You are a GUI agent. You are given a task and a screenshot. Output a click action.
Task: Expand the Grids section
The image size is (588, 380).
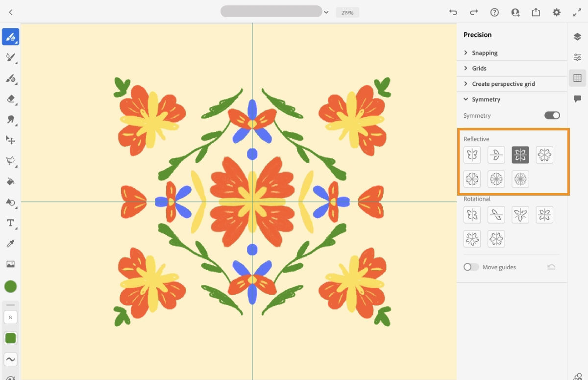point(479,68)
